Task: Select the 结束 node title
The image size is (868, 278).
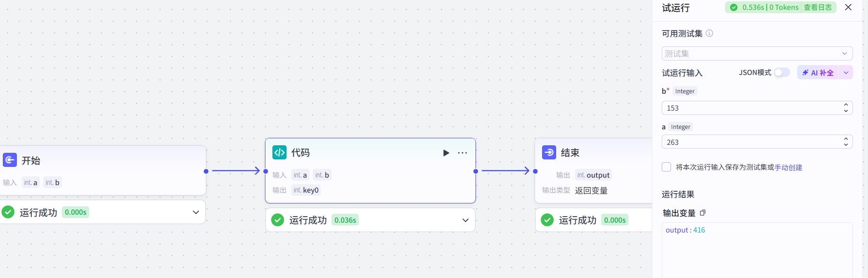Action: click(570, 153)
